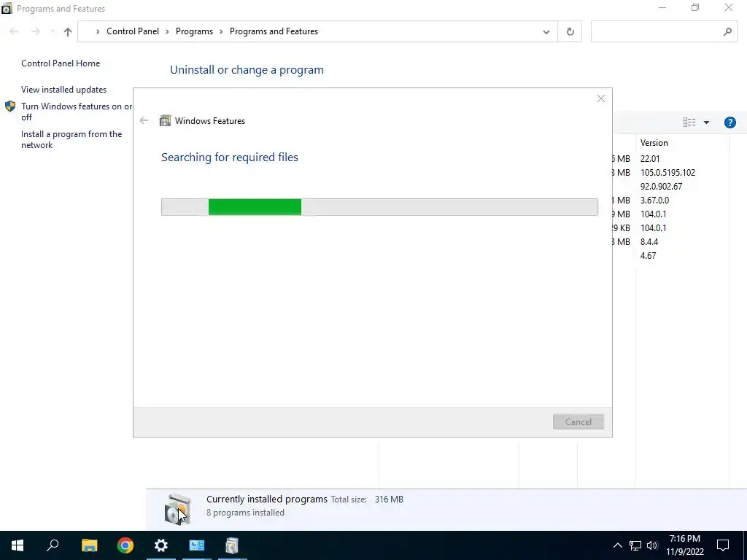Open Settings gear from taskbar
The height and width of the screenshot is (560, 747).
[161, 545]
